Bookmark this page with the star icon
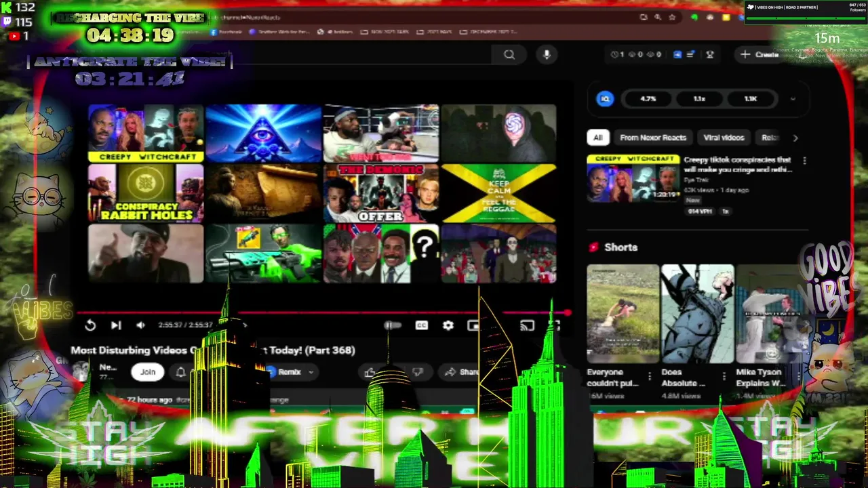Image resolution: width=868 pixels, height=488 pixels. click(672, 17)
